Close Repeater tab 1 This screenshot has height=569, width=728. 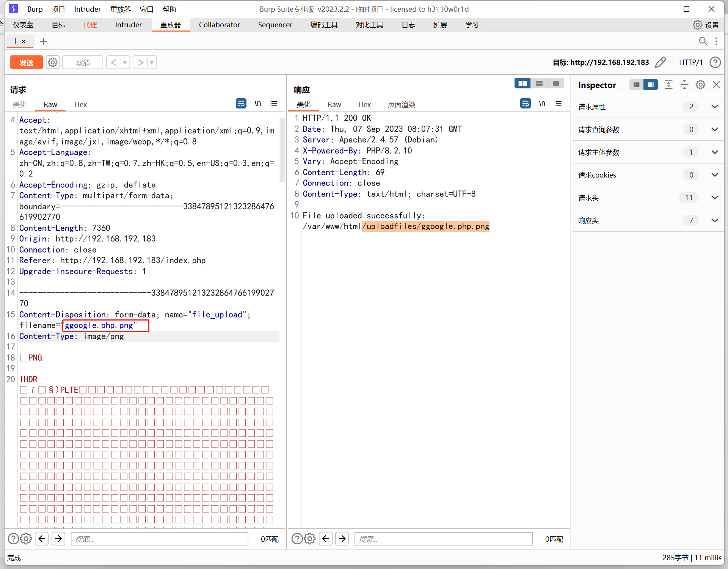[x=24, y=41]
